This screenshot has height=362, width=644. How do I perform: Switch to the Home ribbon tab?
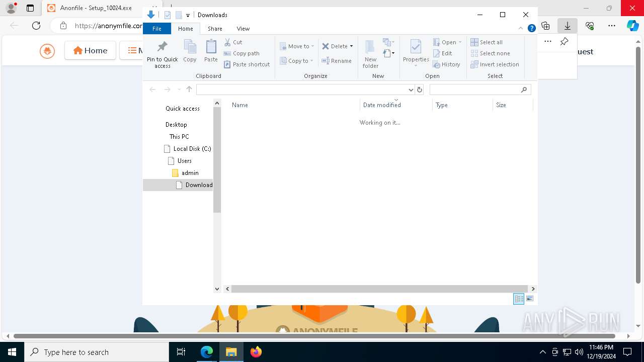[x=186, y=29]
